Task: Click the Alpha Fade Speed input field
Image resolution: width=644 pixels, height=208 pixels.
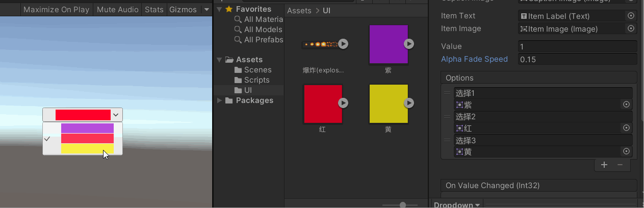Action: [577, 59]
